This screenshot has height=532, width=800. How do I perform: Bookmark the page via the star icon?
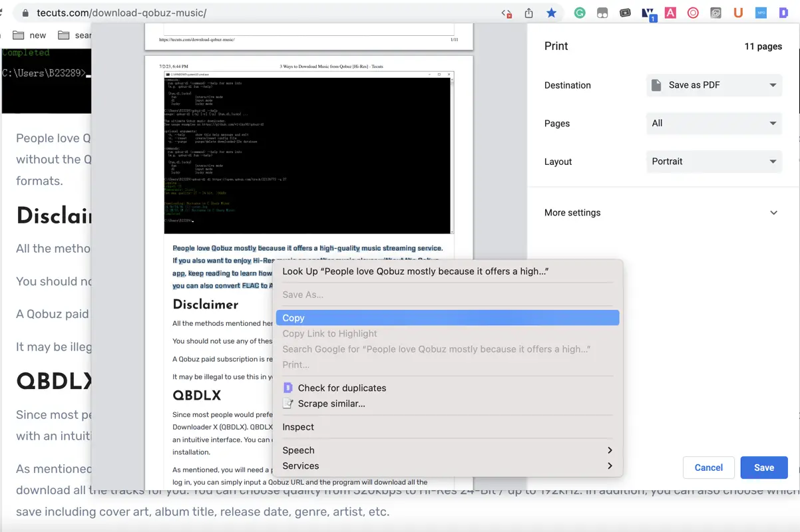552,12
